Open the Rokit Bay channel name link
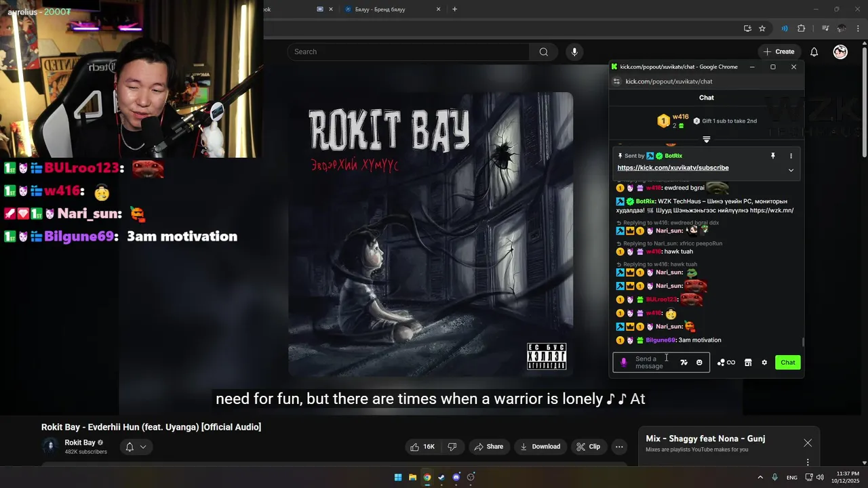This screenshot has height=488, width=868. pyautogui.click(x=80, y=443)
